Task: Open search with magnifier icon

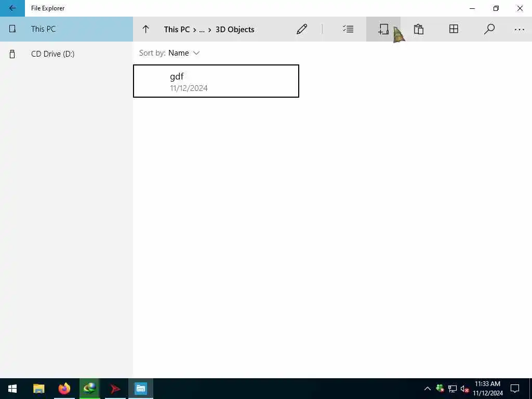Action: (489, 29)
